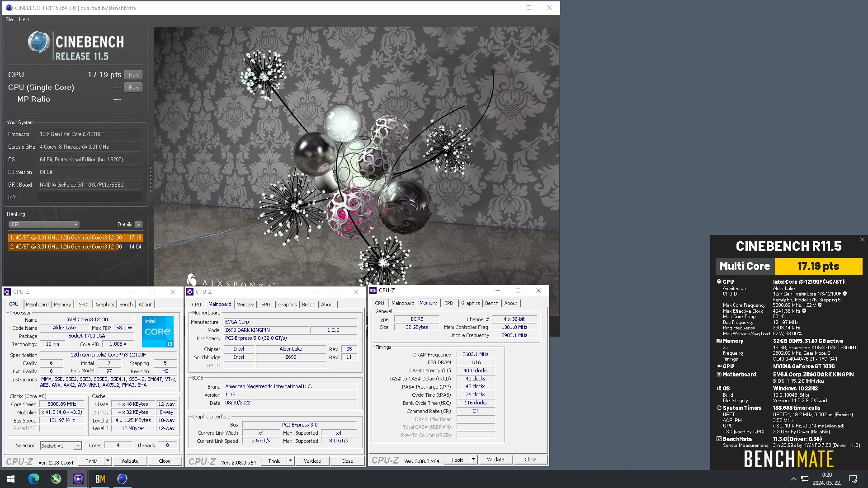868x488 pixels.
Task: Open Bench tab in first CPU-Z window
Action: (126, 305)
